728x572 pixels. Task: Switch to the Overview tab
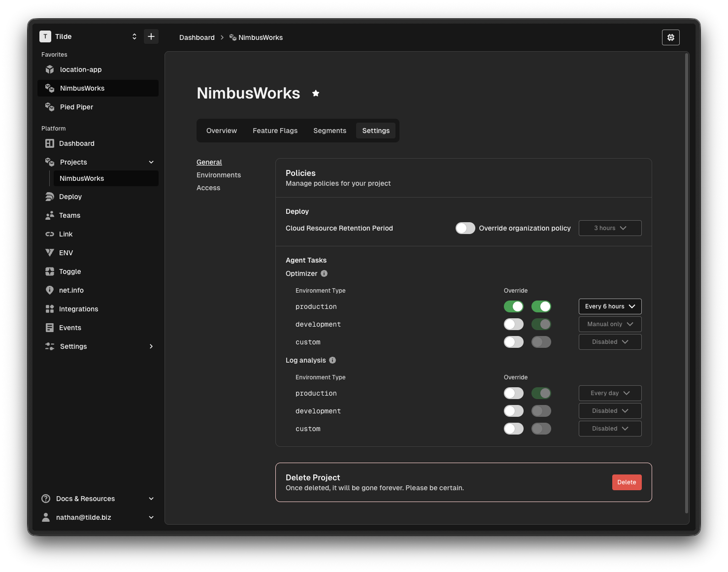point(222,131)
